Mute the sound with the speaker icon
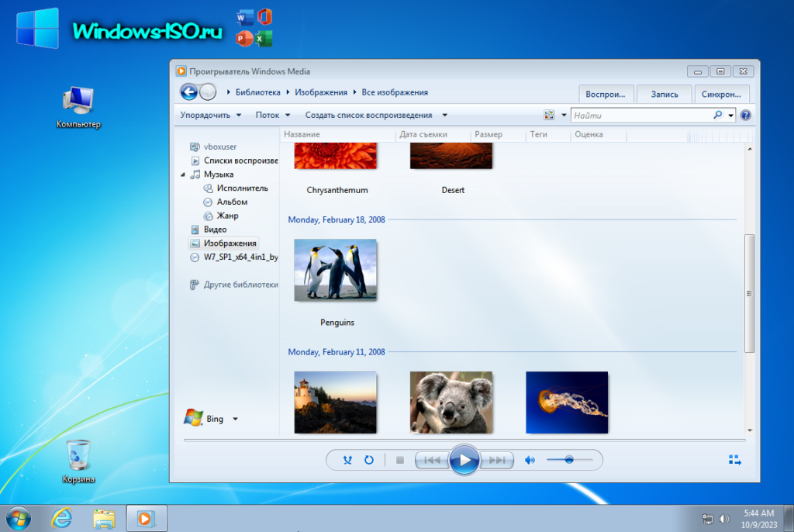This screenshot has width=794, height=532. tap(530, 460)
